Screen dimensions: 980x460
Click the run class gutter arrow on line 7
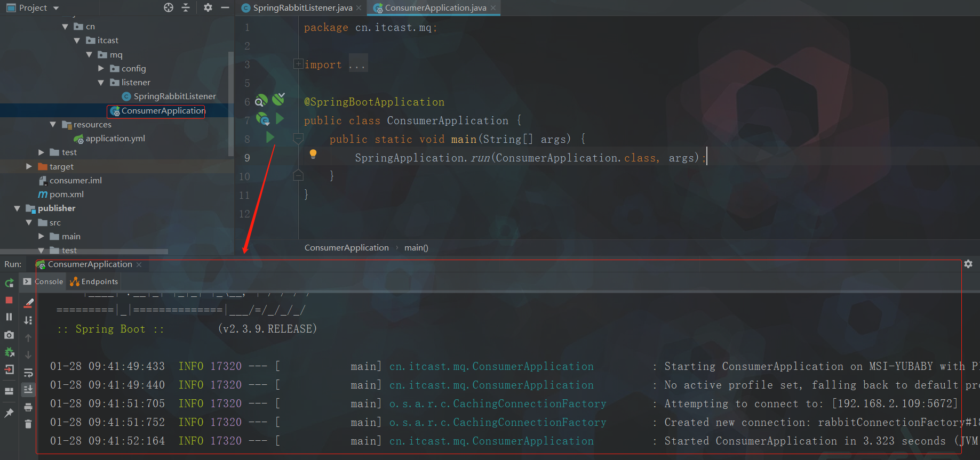click(x=280, y=119)
